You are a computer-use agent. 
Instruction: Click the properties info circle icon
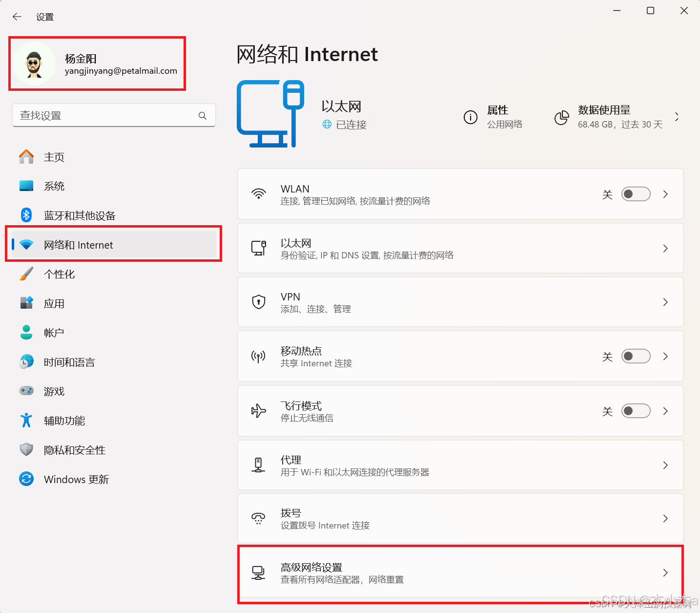pyautogui.click(x=471, y=117)
